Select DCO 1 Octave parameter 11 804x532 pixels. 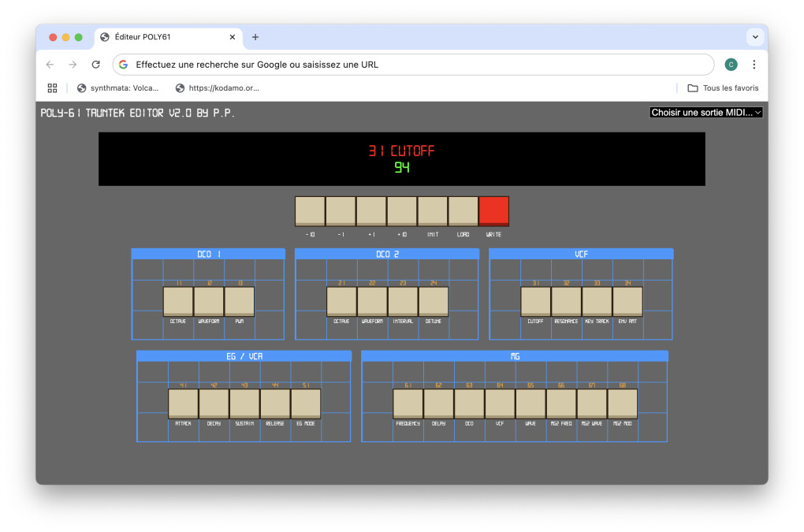coord(178,301)
